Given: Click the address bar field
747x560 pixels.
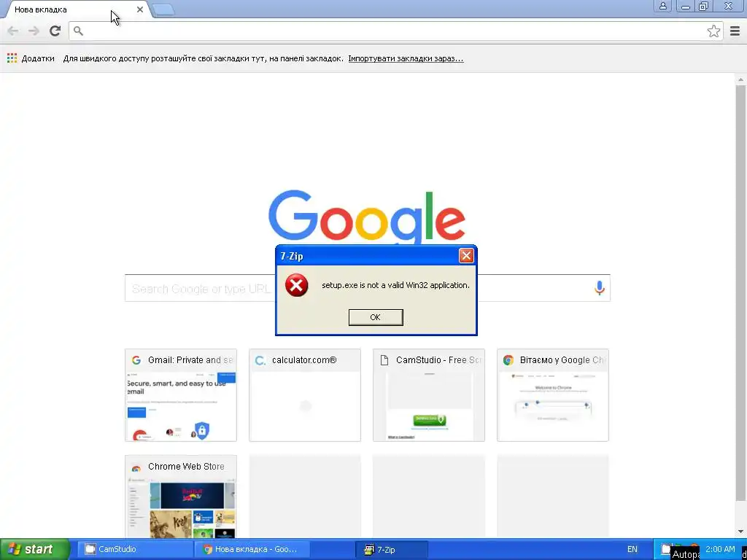Looking at the screenshot, I should [x=396, y=31].
